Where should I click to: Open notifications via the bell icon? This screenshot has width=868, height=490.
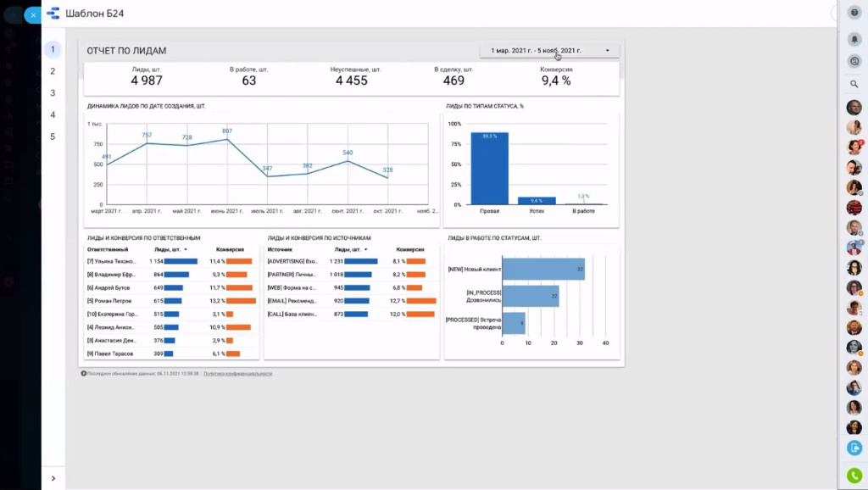(x=854, y=38)
